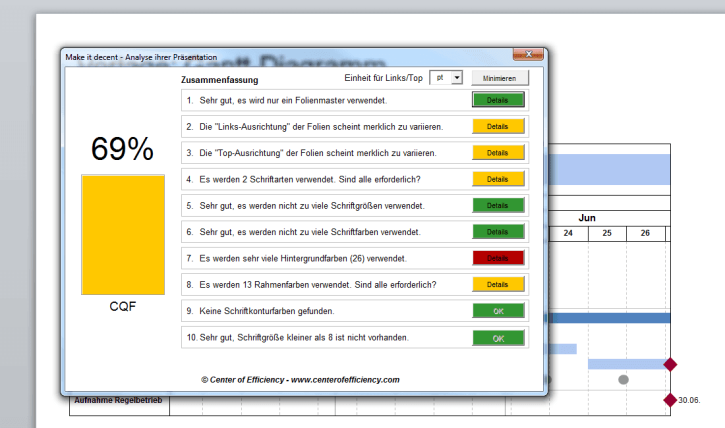The width and height of the screenshot is (725, 428).
Task: Click the dark blue Gantt bar on slide
Action: tap(609, 318)
